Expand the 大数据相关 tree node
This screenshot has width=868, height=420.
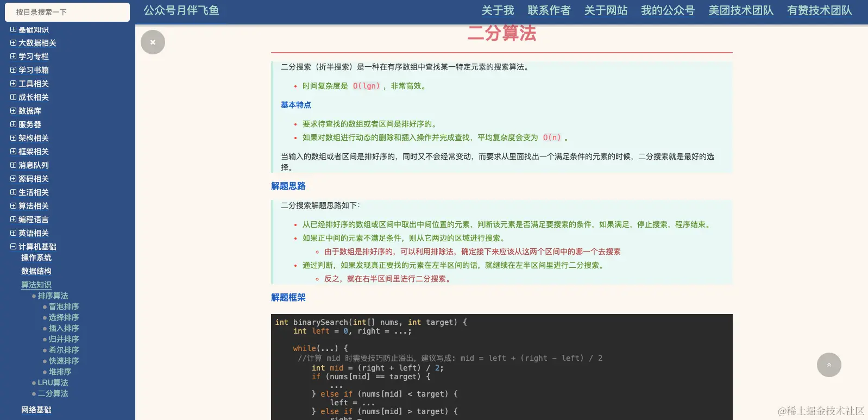click(13, 42)
